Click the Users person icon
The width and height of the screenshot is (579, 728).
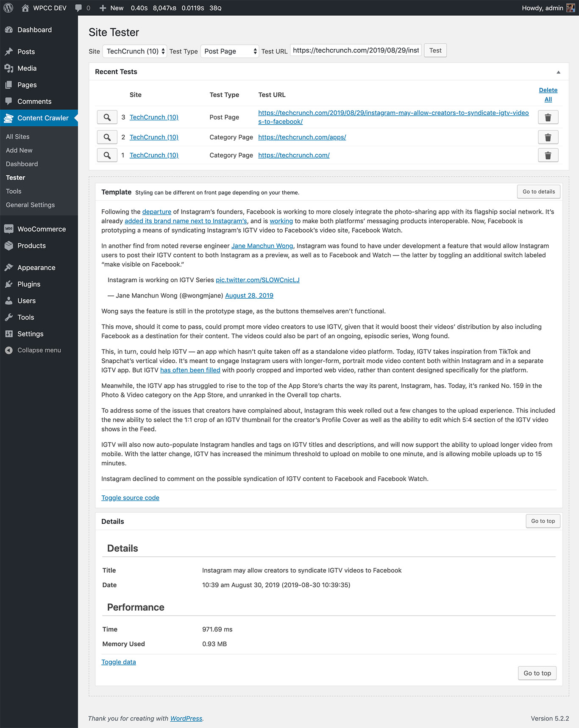(9, 300)
